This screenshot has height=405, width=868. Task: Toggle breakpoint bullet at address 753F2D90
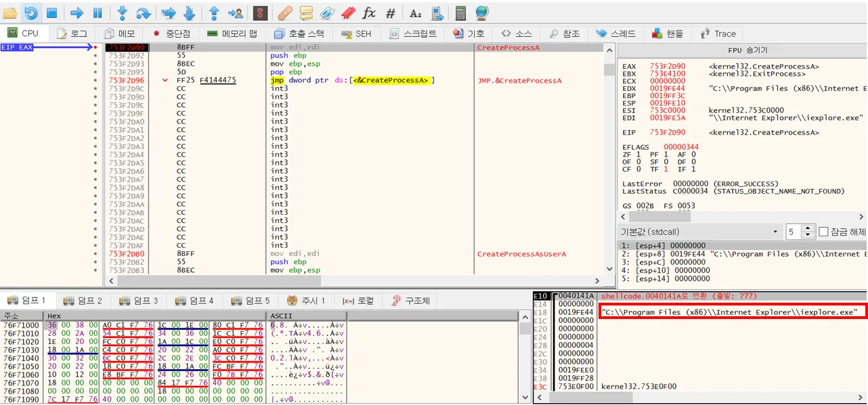point(95,47)
